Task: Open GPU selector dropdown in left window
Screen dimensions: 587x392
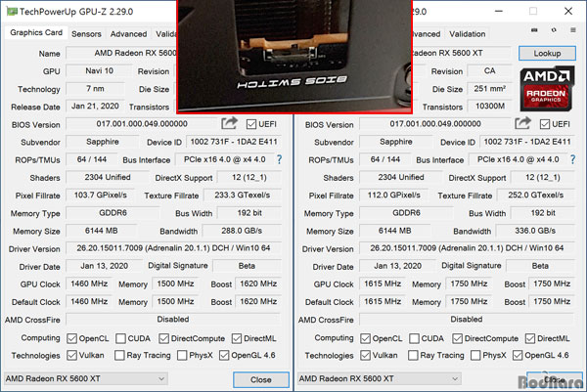Action: 86,379
